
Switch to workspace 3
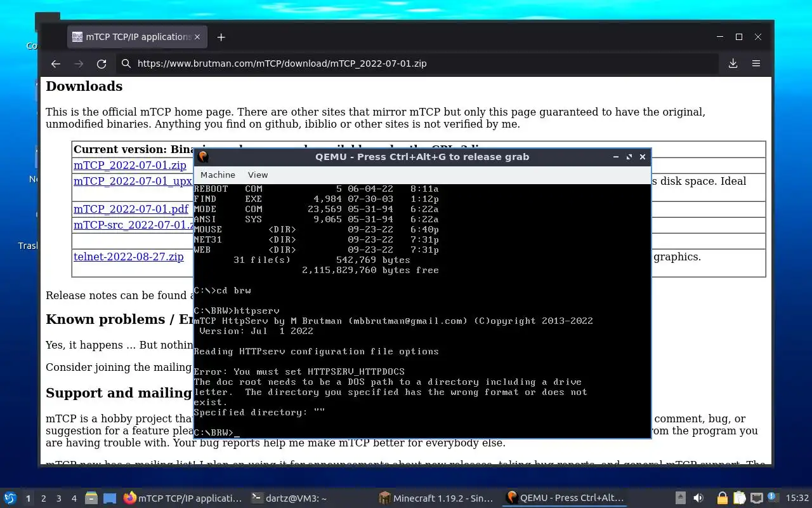59,498
